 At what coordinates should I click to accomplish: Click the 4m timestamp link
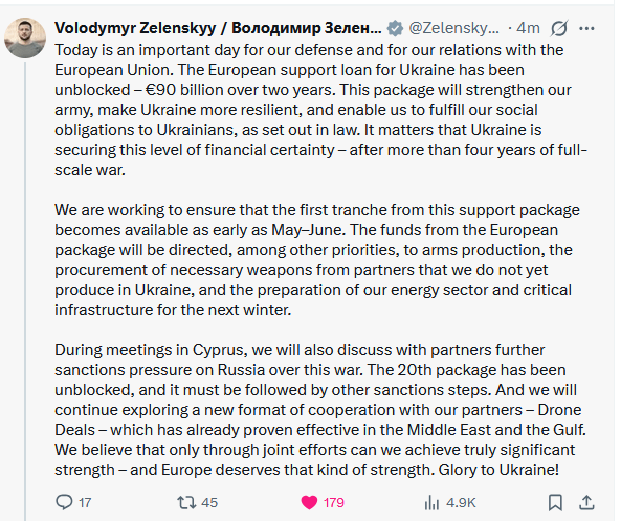pyautogui.click(x=526, y=27)
